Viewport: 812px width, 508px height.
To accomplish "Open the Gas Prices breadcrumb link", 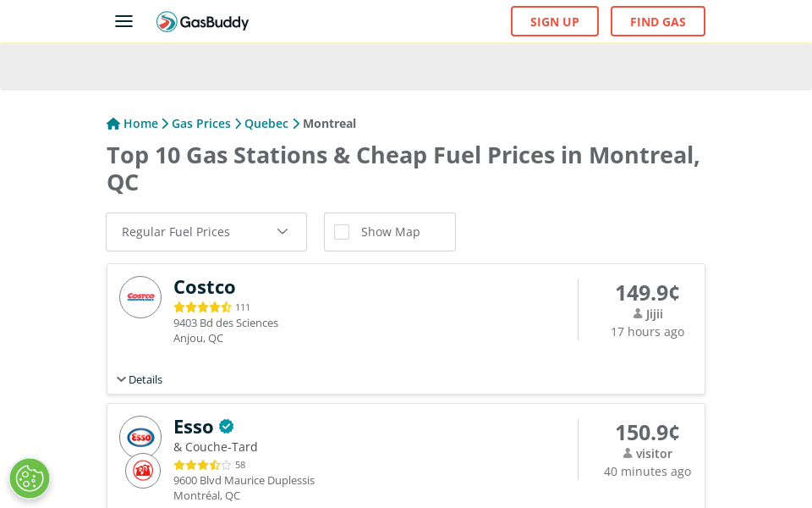I will tap(201, 123).
